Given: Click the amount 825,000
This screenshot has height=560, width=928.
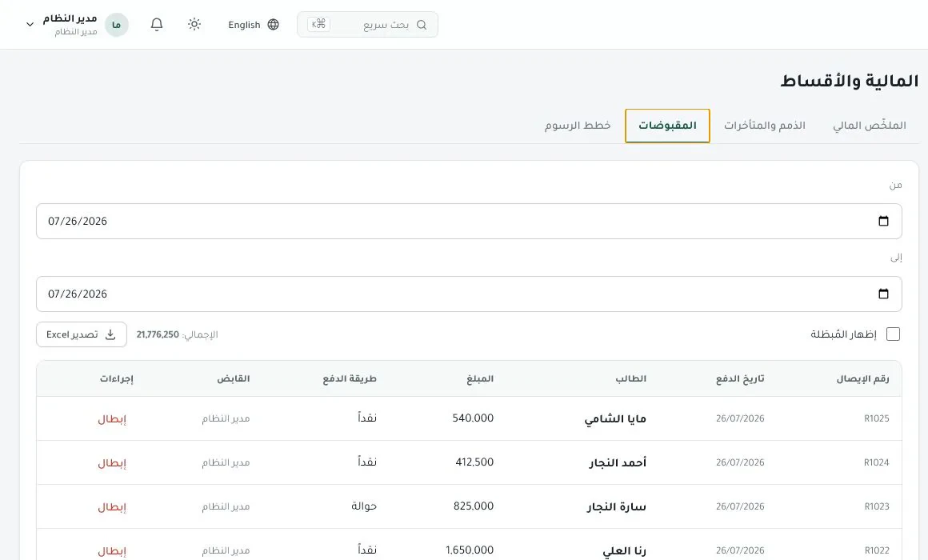Looking at the screenshot, I should (x=474, y=506).
